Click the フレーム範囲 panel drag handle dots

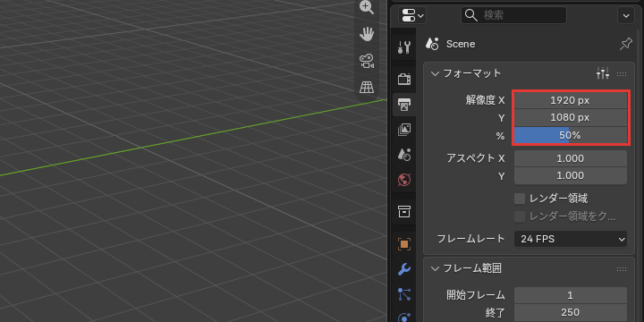pyautogui.click(x=622, y=269)
